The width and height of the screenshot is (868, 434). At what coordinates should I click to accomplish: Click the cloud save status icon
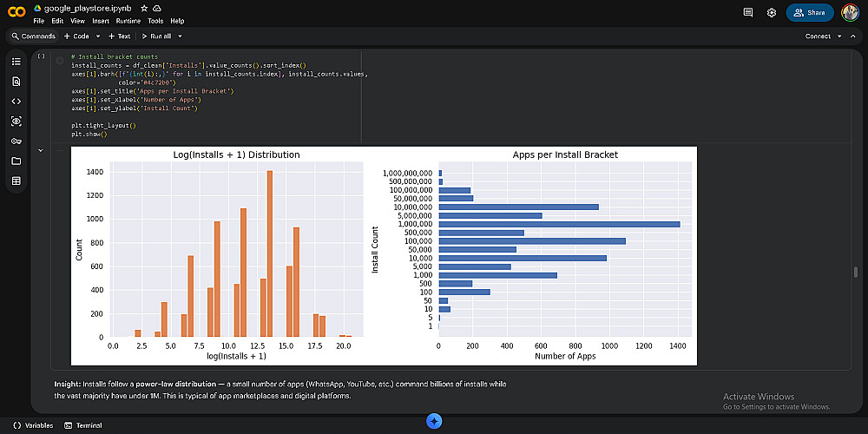156,8
